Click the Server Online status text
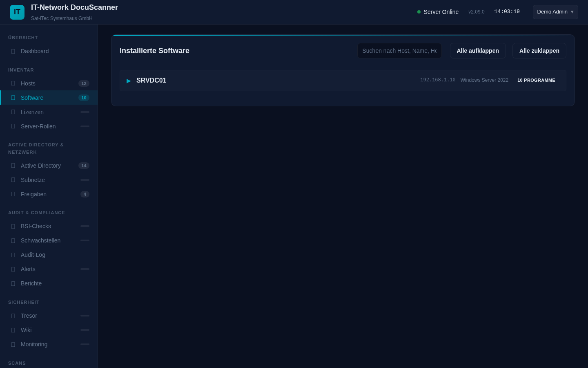588x368 pixels. 441,12
